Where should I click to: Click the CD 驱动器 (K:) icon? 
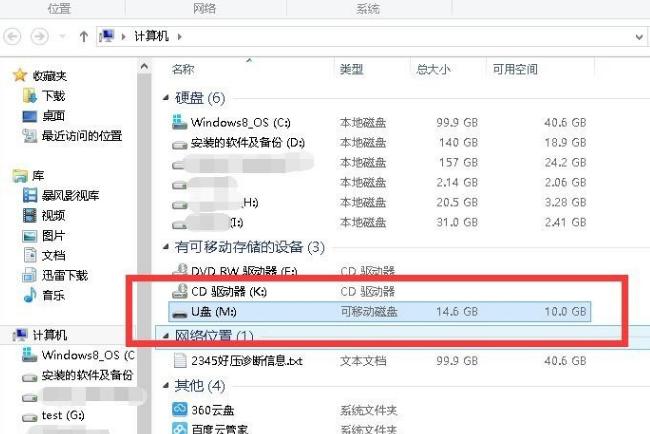tap(180, 291)
